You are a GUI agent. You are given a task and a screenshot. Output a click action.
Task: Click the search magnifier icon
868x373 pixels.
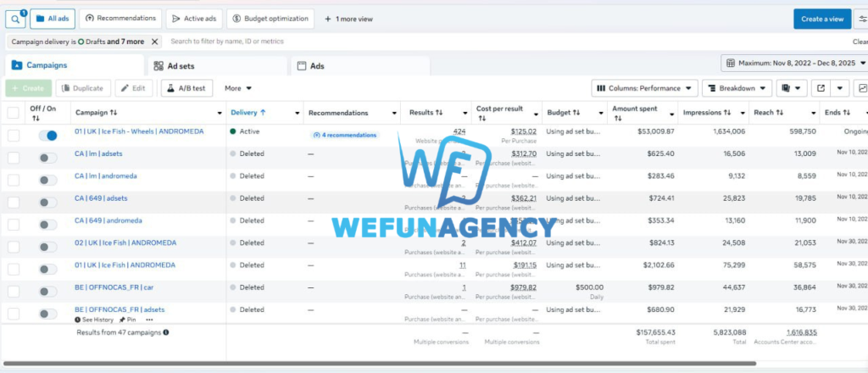14,19
